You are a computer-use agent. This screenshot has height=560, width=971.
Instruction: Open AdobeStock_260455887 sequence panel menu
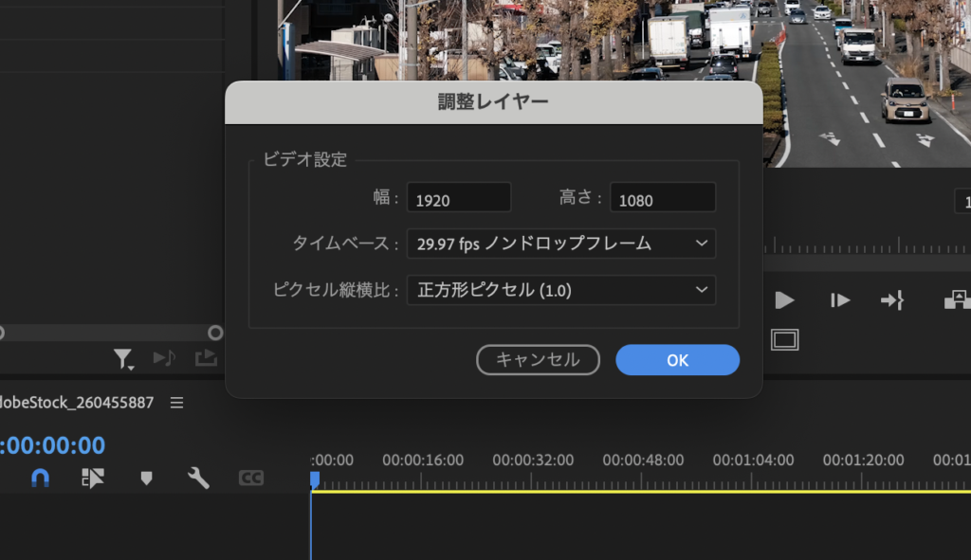click(x=176, y=403)
